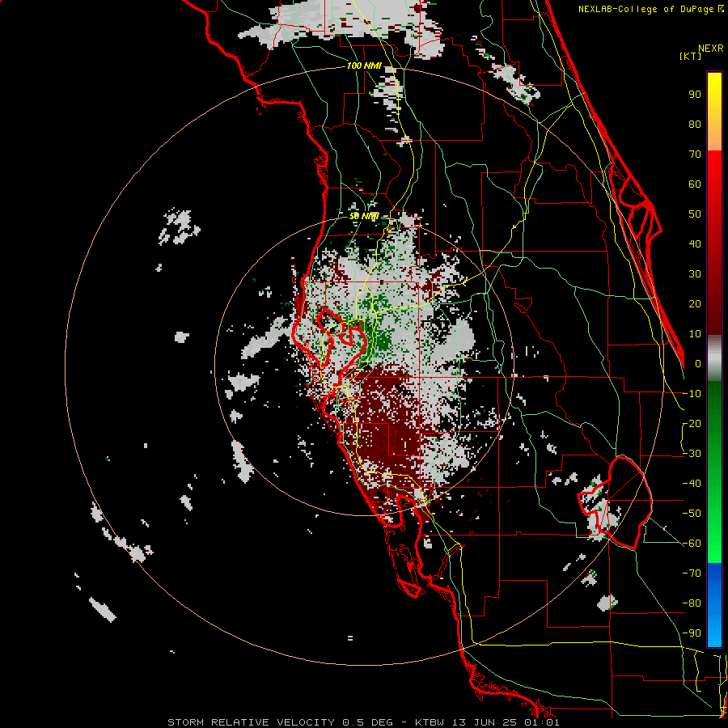The image size is (728, 728).
Task: Click the positive 30 scale value
Action: (695, 274)
